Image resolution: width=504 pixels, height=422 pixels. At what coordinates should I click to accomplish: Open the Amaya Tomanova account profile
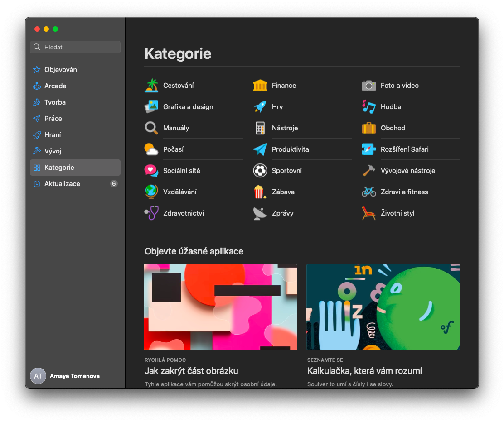pos(65,376)
